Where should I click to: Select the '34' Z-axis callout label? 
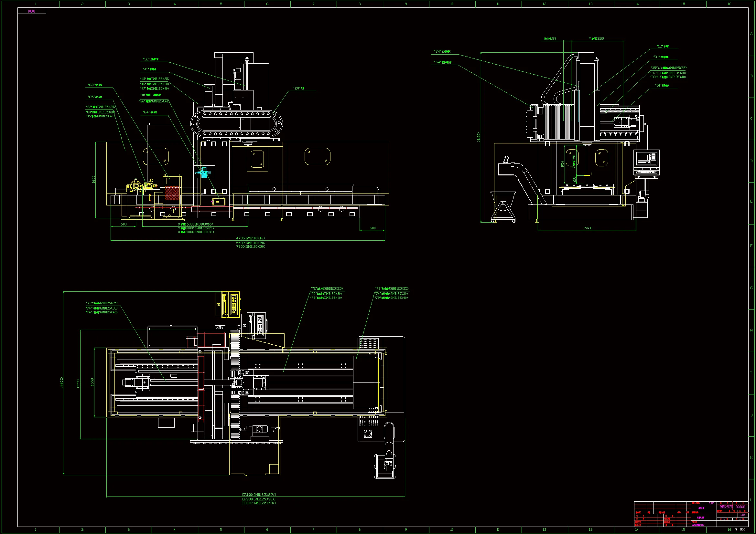tap(442, 52)
